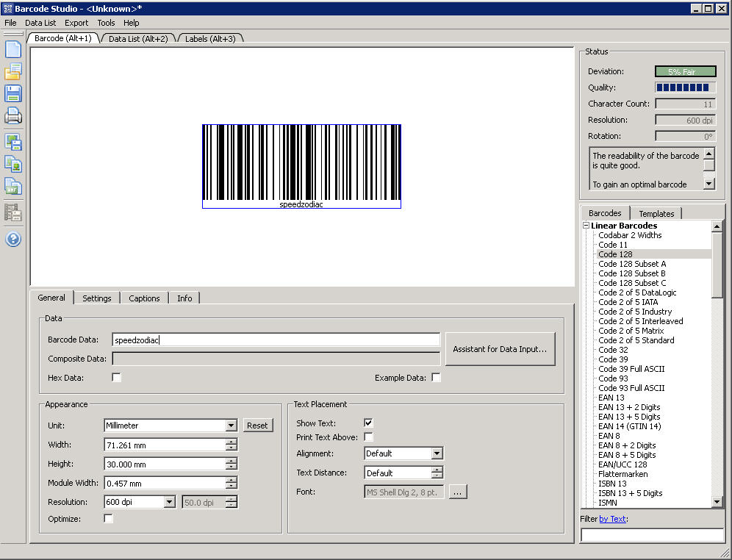Enable Print Text Above checkbox
732x560 pixels.
[368, 437]
